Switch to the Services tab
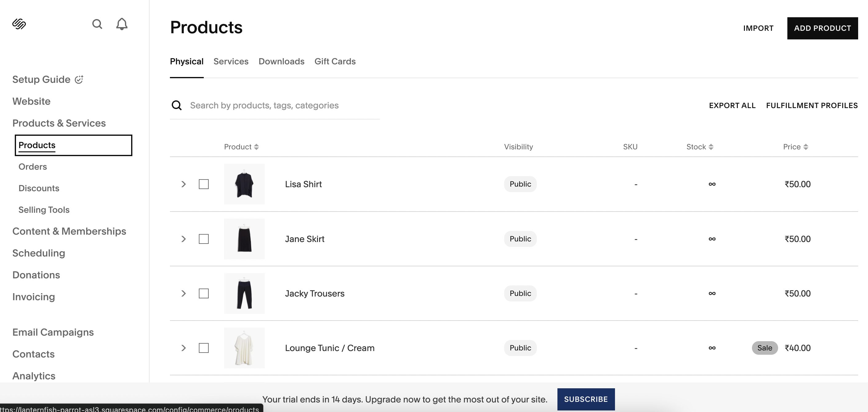Viewport: 868px width, 412px height. pyautogui.click(x=231, y=61)
